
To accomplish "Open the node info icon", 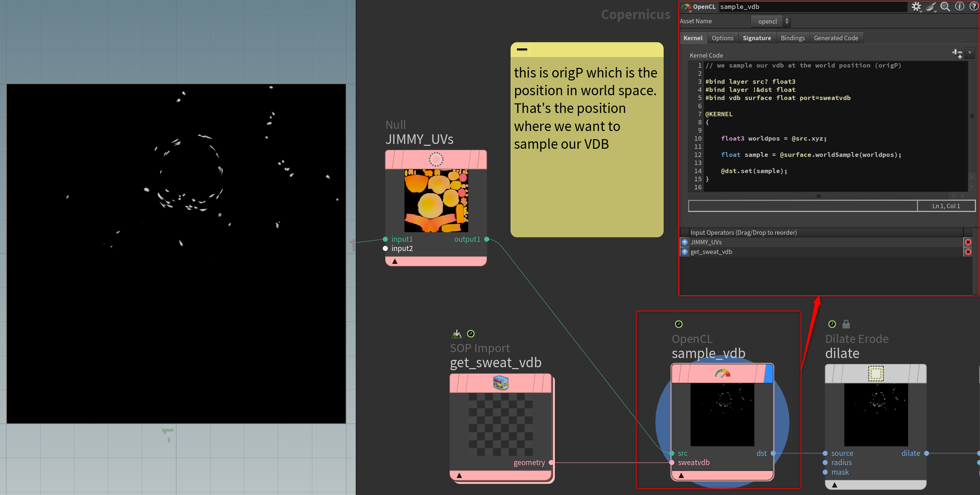I will pyautogui.click(x=959, y=7).
